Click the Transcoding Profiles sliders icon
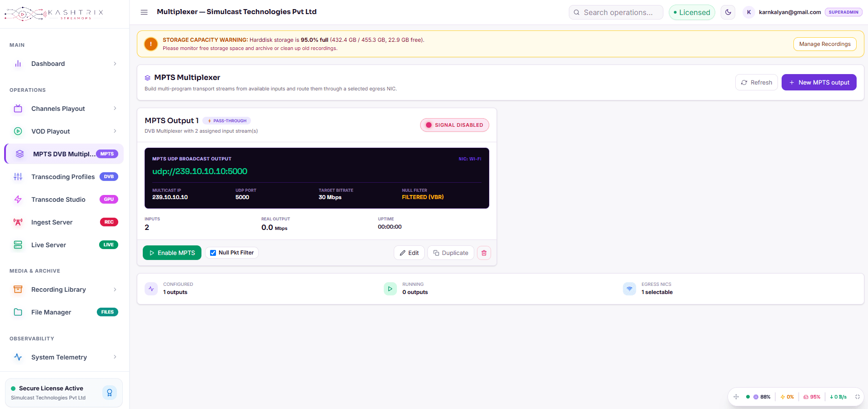The width and height of the screenshot is (868, 409). point(18,177)
